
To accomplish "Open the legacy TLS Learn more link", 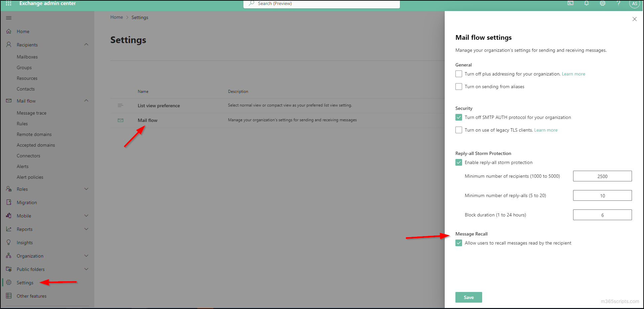I will 546,130.
